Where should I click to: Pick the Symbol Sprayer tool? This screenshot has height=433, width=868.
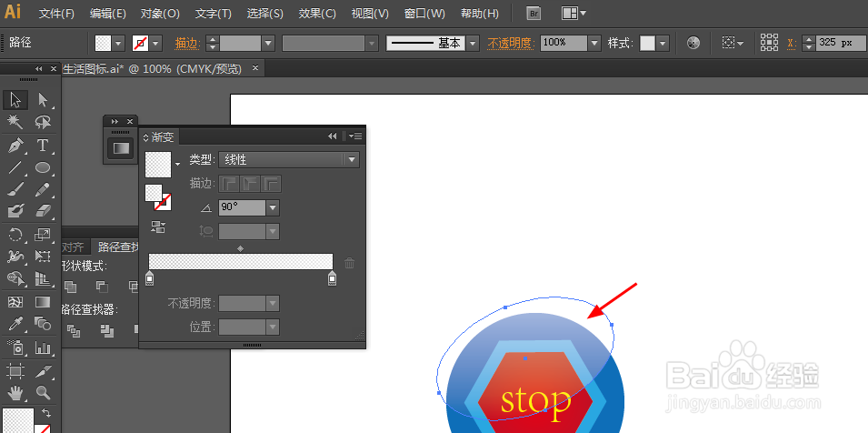(15, 347)
